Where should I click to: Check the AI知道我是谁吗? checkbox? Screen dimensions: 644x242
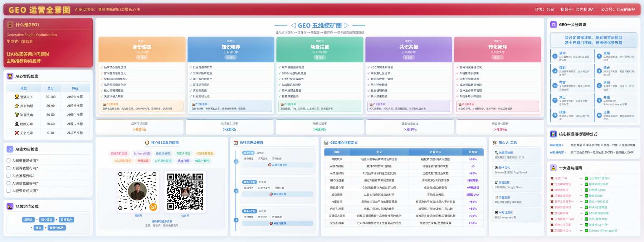(9, 161)
